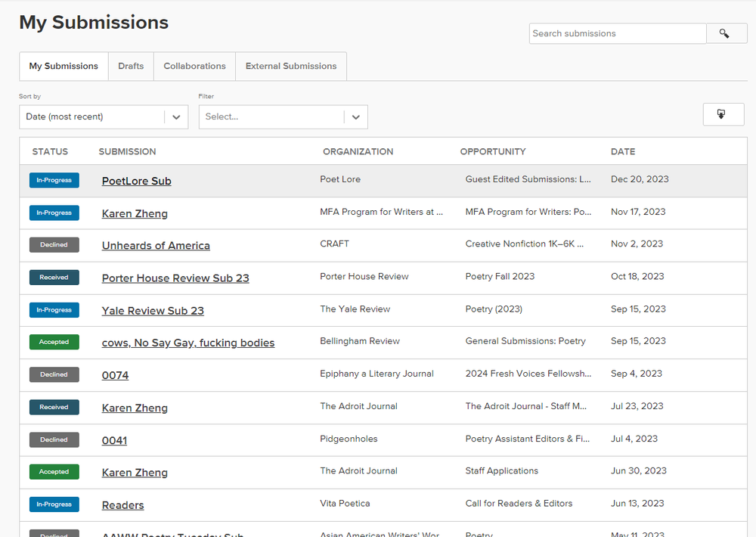
Task: Click the Accepted badge on Bellingham Review row
Action: click(x=54, y=342)
